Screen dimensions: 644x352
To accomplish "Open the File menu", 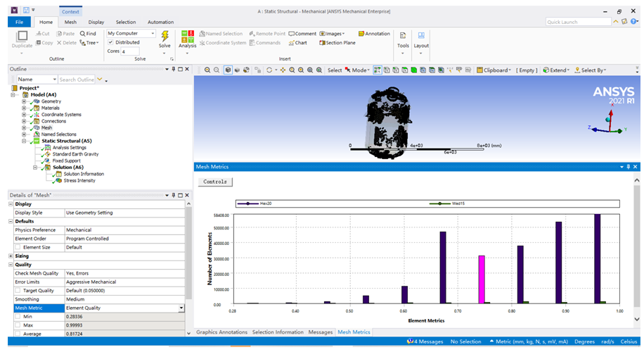I will 19,23.
